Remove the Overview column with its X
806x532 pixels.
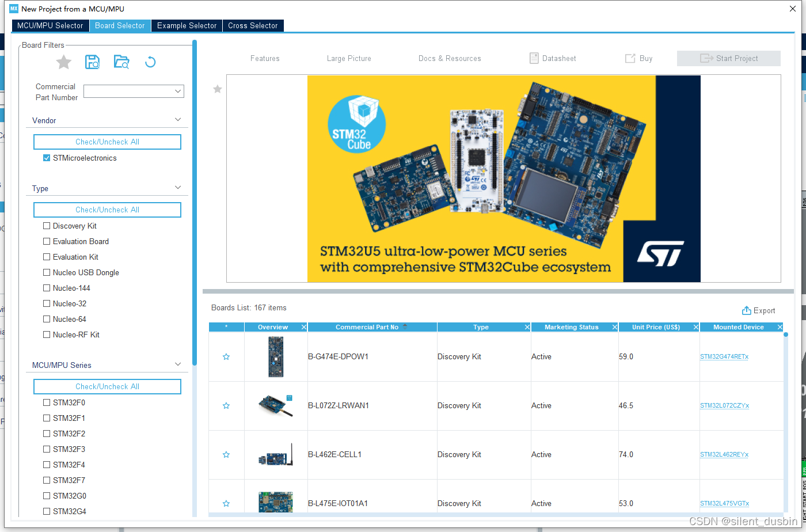click(304, 327)
